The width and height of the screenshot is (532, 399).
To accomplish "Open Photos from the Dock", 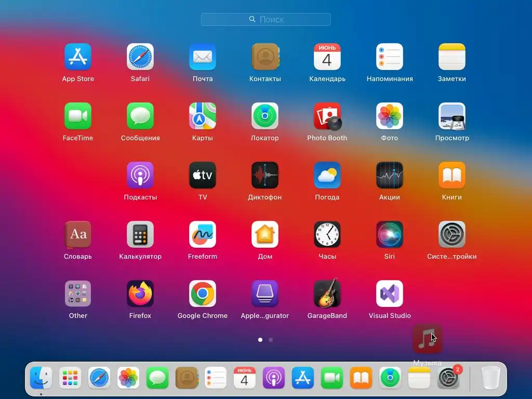I will [128, 378].
